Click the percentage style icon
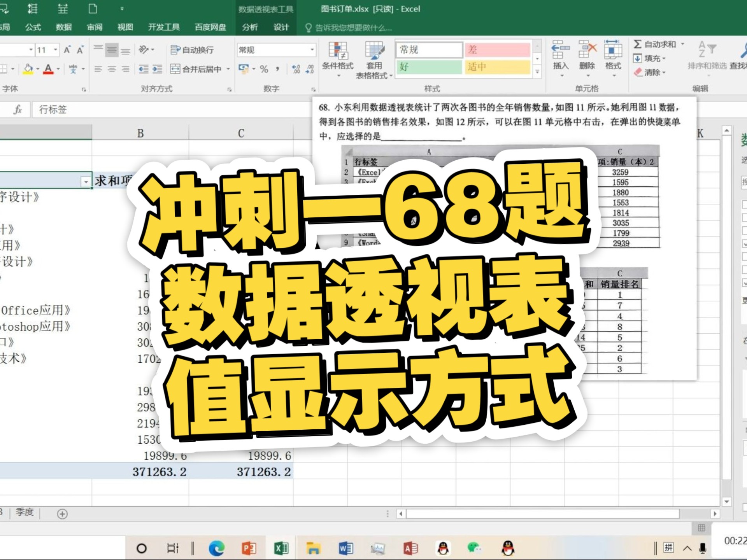The height and width of the screenshot is (560, 747). [x=264, y=70]
